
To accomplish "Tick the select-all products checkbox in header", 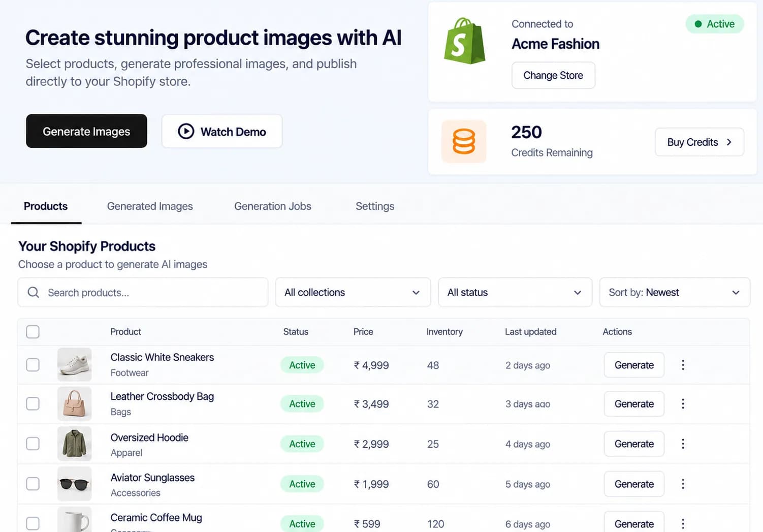I will point(33,332).
